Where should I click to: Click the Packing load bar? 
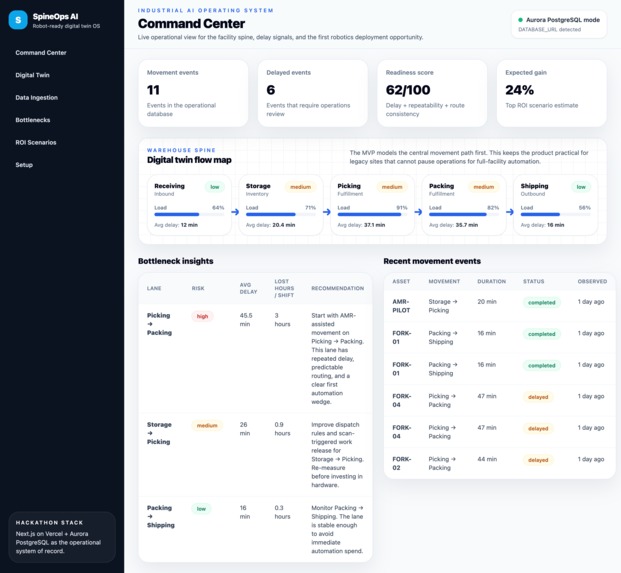[464, 214]
